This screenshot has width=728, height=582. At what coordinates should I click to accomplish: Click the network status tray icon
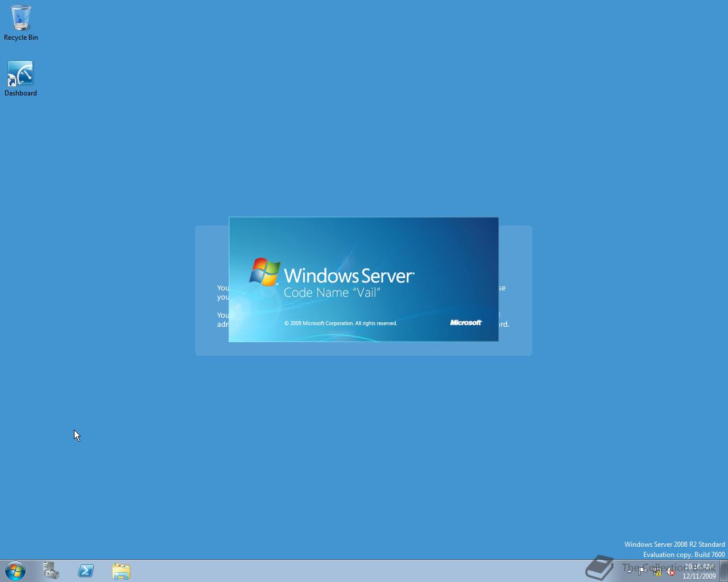point(657,572)
